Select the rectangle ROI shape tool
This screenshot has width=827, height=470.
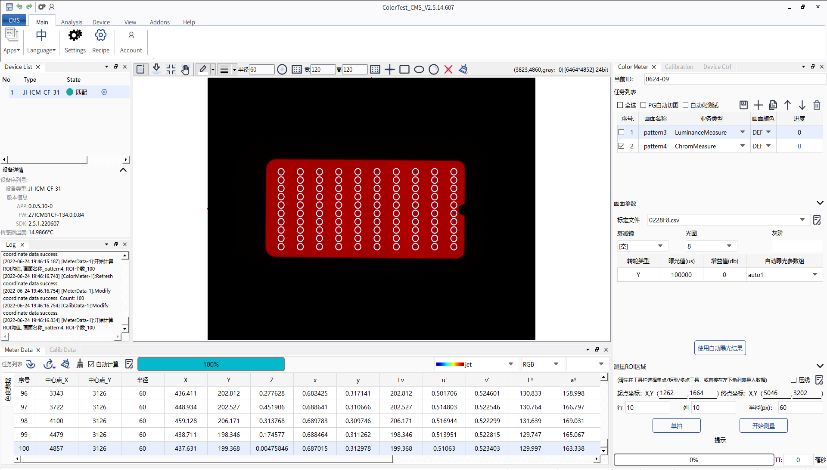[x=404, y=69]
